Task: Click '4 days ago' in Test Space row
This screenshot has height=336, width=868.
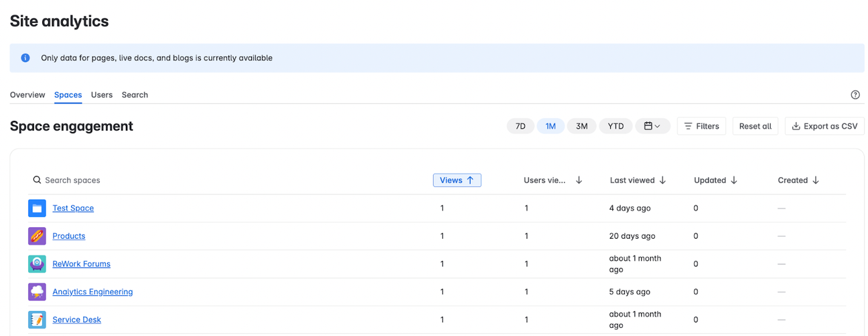Action: 630,208
